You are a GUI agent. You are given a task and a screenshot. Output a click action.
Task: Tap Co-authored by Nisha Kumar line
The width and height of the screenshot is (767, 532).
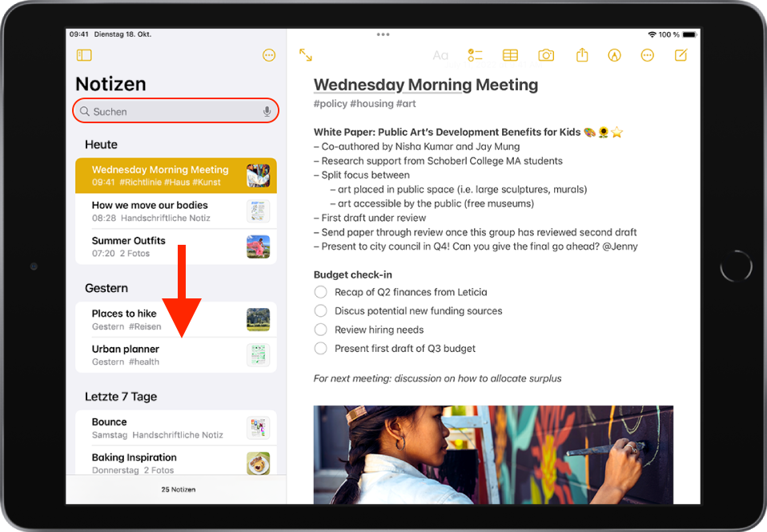pos(417,146)
